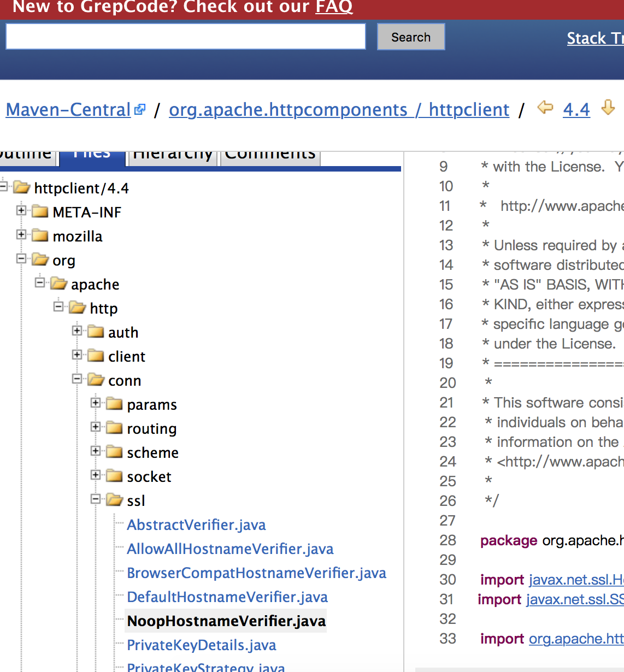624x672 pixels.
Task: Click the external link icon beside Maven-Central
Action: 140,110
